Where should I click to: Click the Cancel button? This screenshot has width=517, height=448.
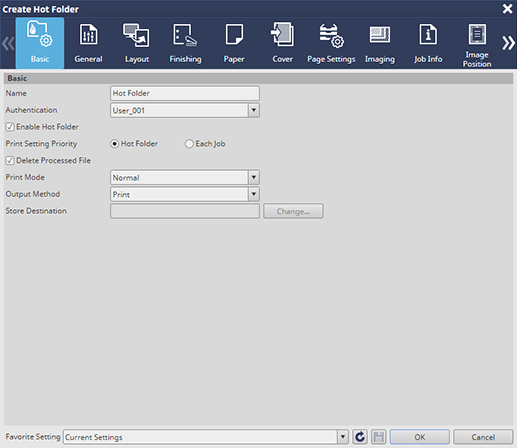pos(483,437)
